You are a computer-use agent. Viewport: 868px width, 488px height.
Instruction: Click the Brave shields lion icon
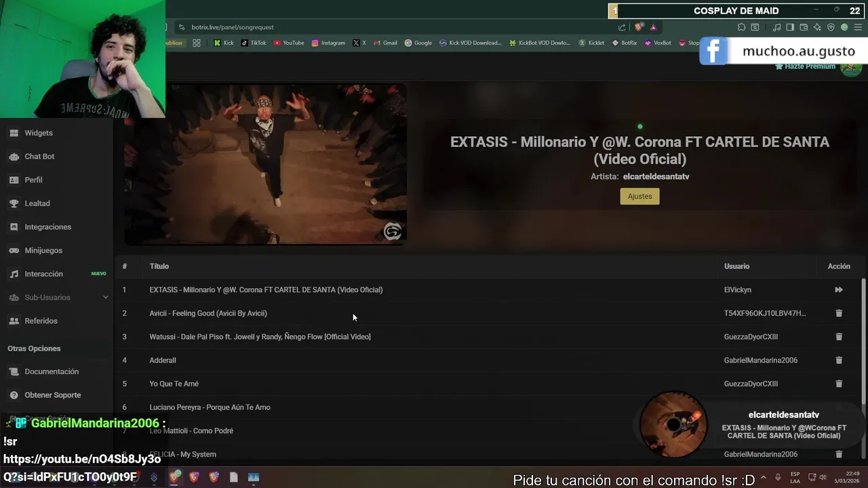(x=639, y=27)
